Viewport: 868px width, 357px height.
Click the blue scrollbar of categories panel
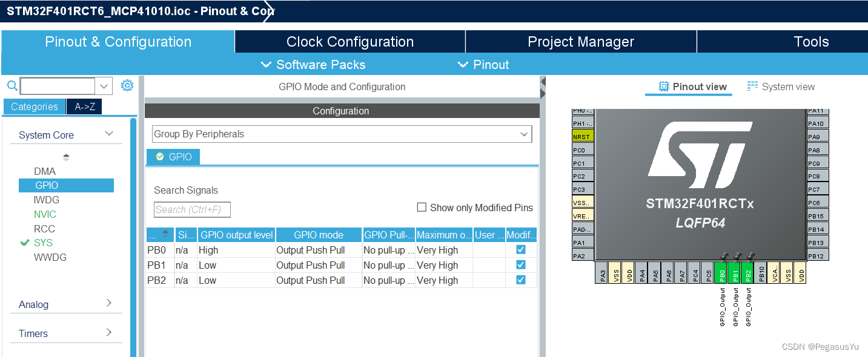[133, 236]
